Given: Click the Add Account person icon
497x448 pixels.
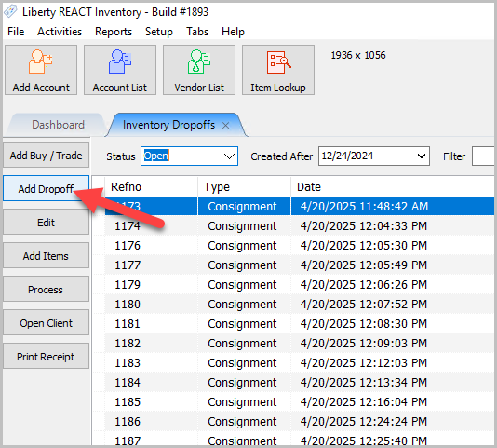Looking at the screenshot, I should click(x=41, y=61).
